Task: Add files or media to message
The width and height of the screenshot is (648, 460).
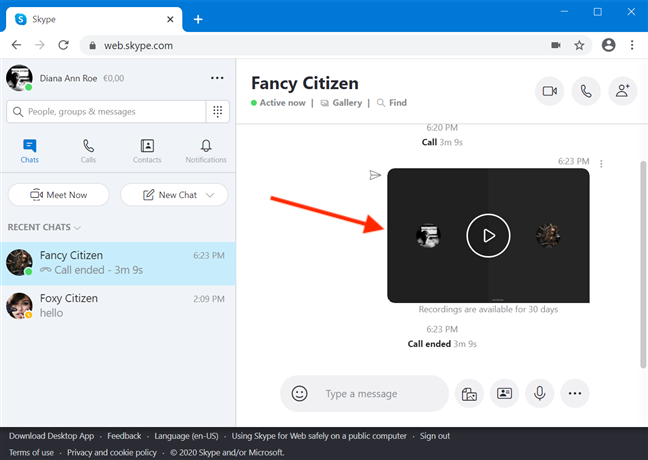Action: pos(469,393)
